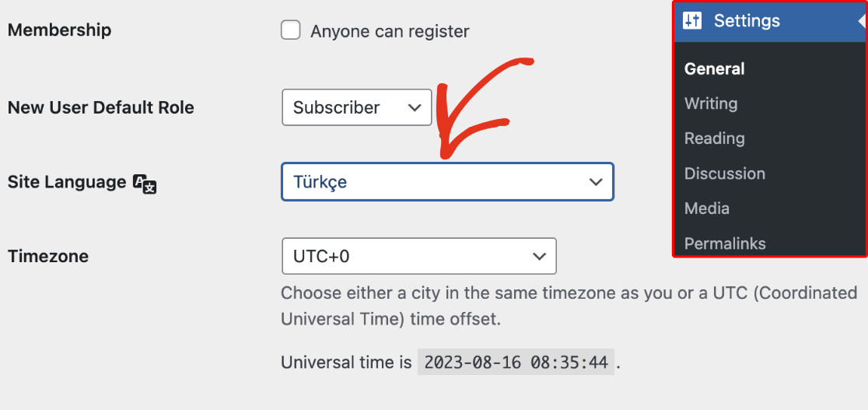The image size is (868, 410).
Task: Click the chevron arrow of UTC+0 select
Action: (x=539, y=256)
